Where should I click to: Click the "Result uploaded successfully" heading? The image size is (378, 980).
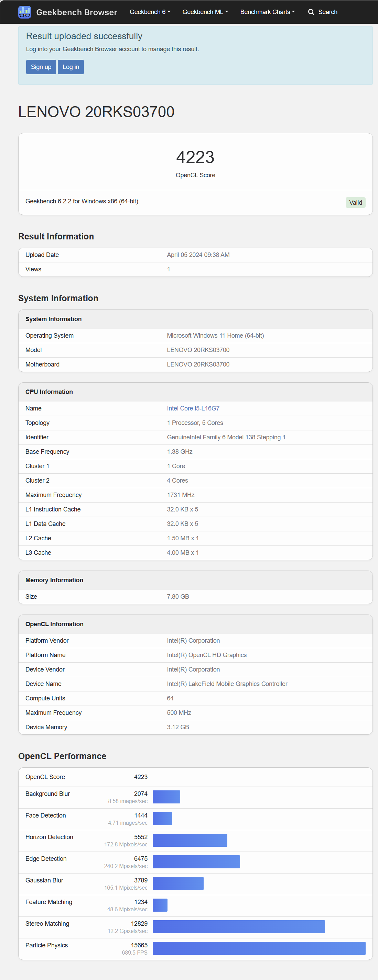pyautogui.click(x=84, y=36)
